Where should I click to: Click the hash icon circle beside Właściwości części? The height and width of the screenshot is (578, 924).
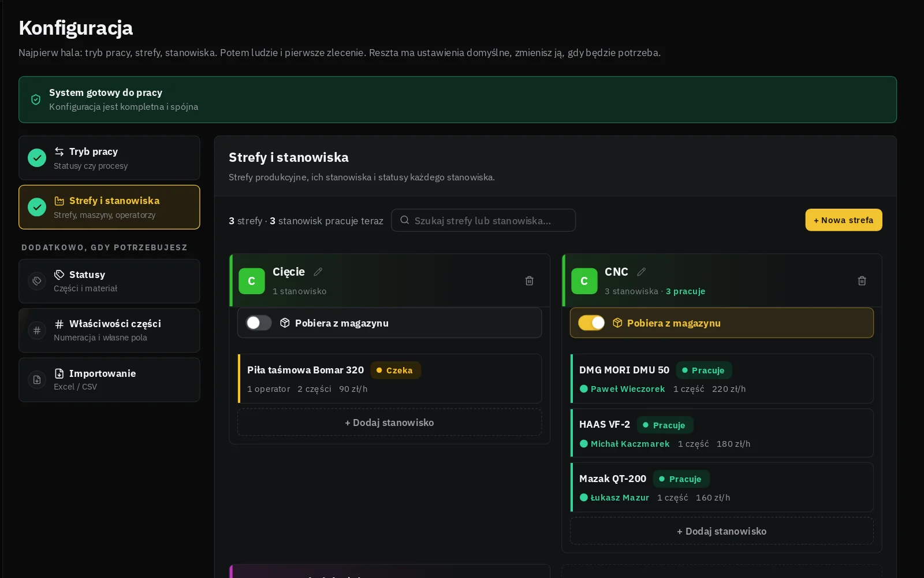coord(37,331)
